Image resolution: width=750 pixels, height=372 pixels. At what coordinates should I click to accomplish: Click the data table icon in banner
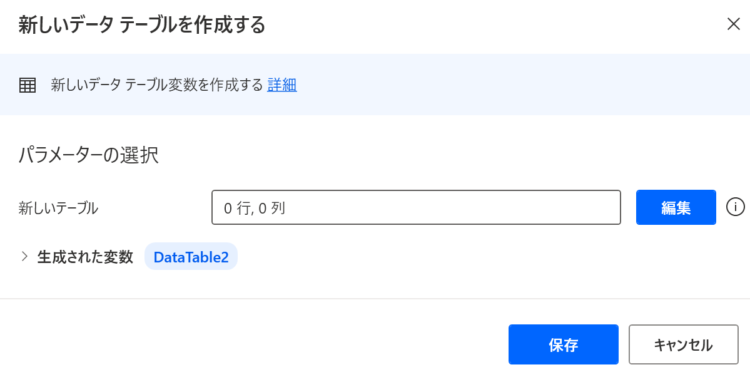27,86
